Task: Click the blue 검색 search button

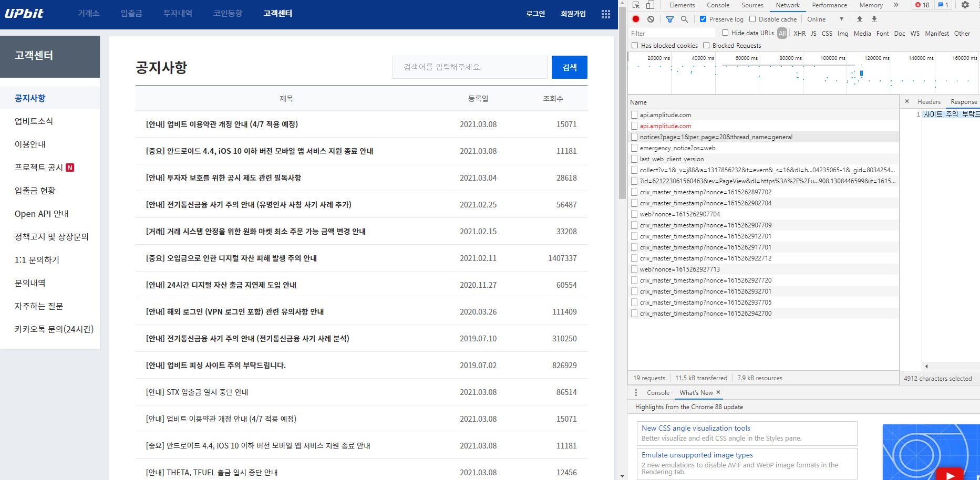Action: point(569,67)
